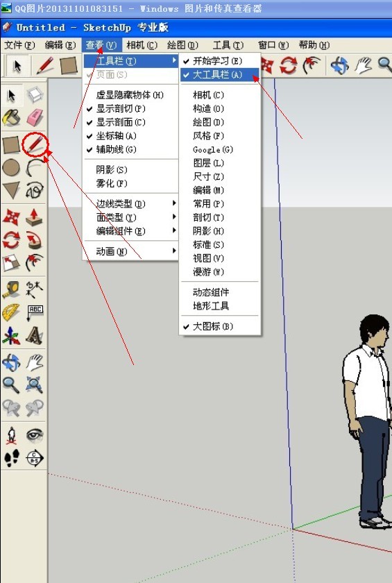Select the Protractor tool
Screen dimensions: 392x583
click(x=12, y=312)
